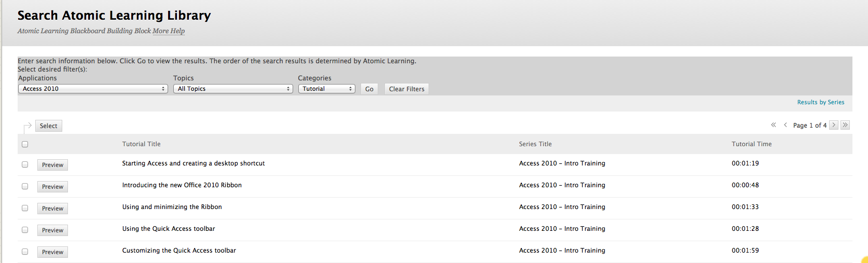Check the box for Using and minimizing the Ribbon
The height and width of the screenshot is (263, 868).
25,208
